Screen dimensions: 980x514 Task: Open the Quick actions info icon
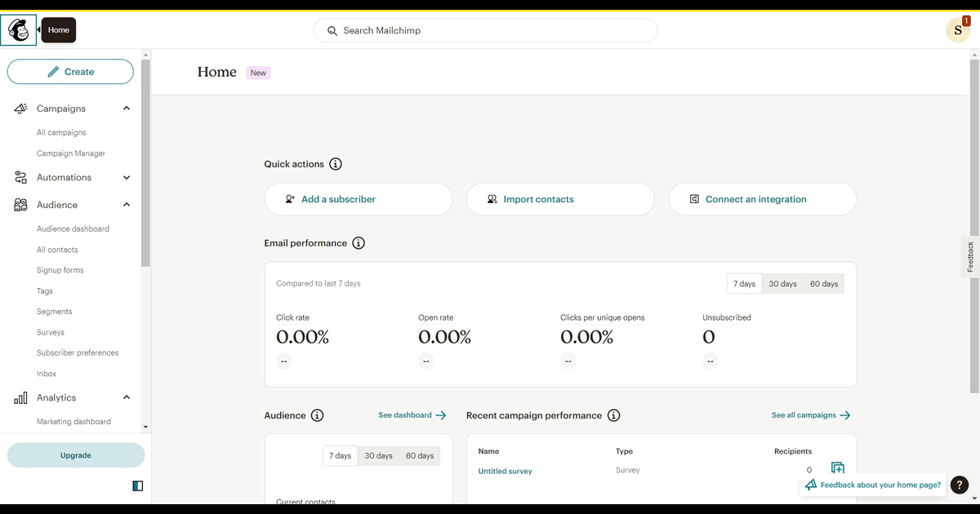tap(335, 164)
